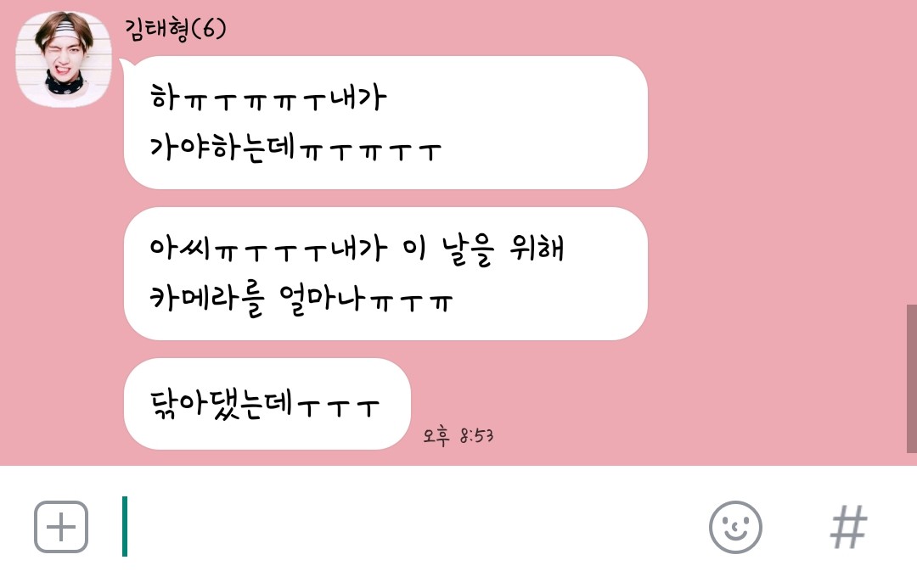Click the word 위해 in the second bubble

(x=537, y=248)
